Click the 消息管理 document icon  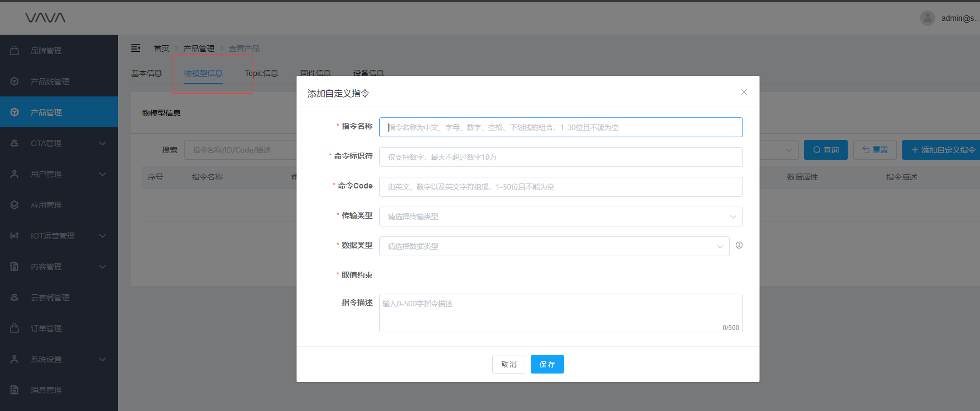tap(15, 390)
